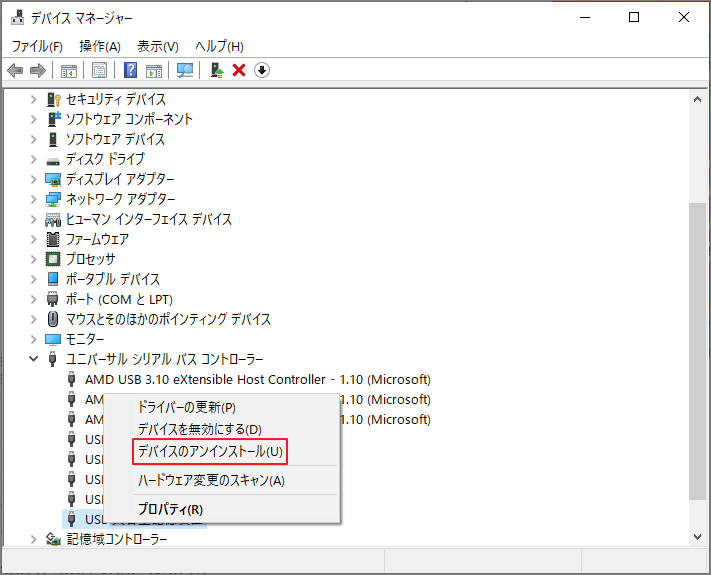The height and width of the screenshot is (575, 711).
Task: Click the 記憶域コントローラー icon
Action: (53, 539)
